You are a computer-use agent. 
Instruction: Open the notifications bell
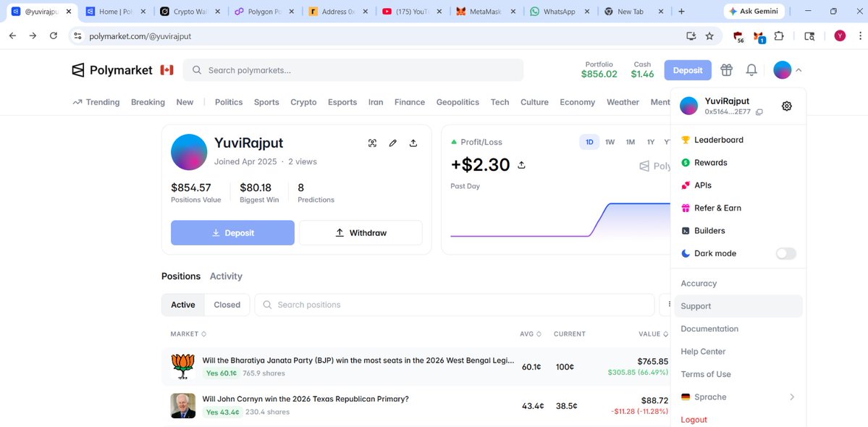751,69
